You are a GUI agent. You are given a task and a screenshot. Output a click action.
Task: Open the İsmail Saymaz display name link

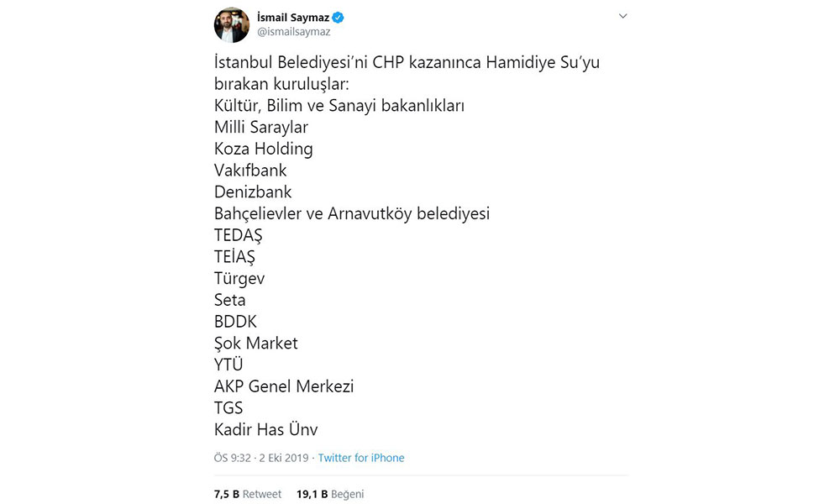click(292, 17)
